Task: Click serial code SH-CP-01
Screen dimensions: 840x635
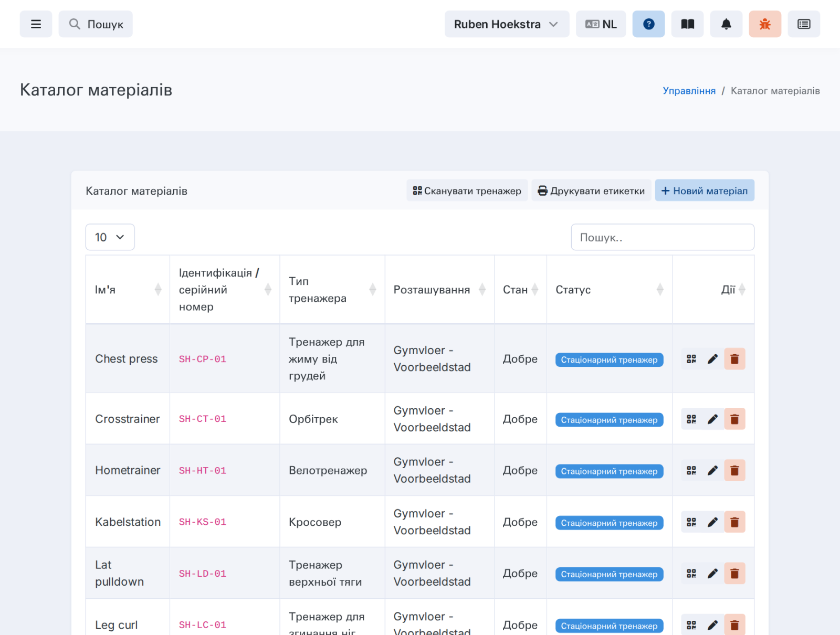Action: pos(203,359)
